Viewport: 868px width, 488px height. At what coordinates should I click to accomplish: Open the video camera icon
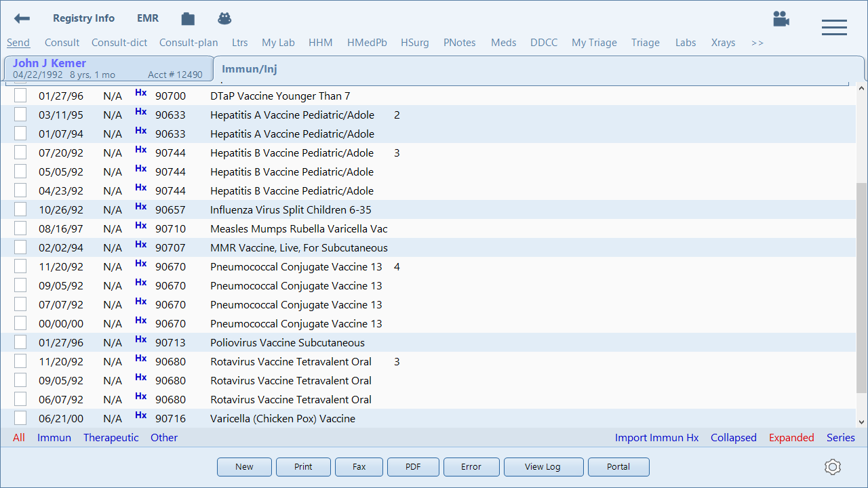(781, 19)
